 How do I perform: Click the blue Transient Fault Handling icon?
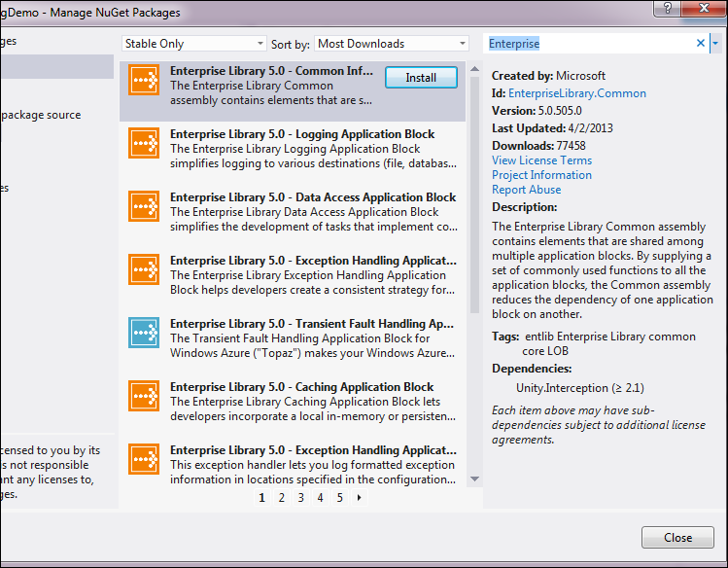click(x=144, y=333)
